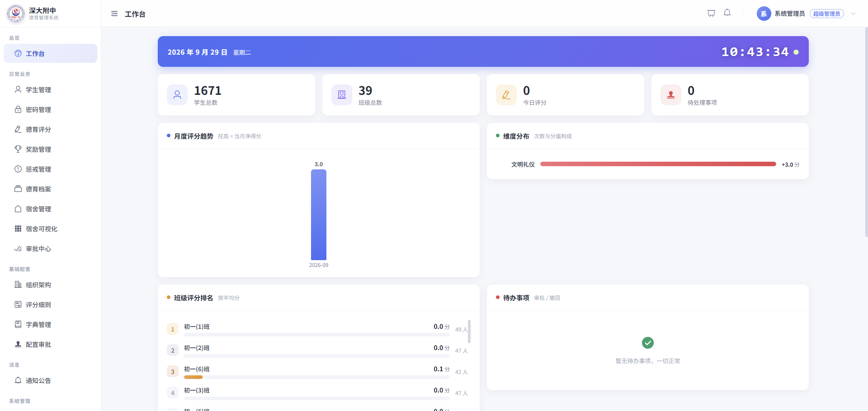Expand the user account dropdown chevron
The height and width of the screenshot is (411, 868).
pyautogui.click(x=853, y=14)
